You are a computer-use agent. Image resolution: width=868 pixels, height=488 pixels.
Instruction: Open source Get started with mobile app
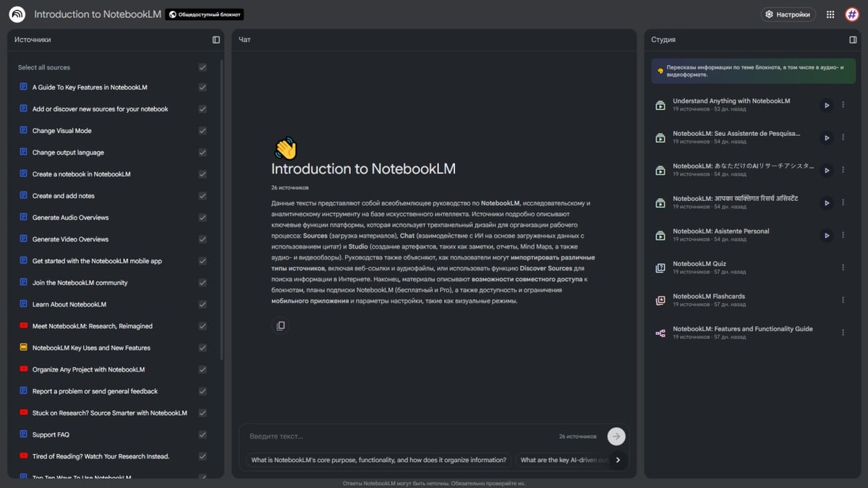pyautogui.click(x=97, y=261)
